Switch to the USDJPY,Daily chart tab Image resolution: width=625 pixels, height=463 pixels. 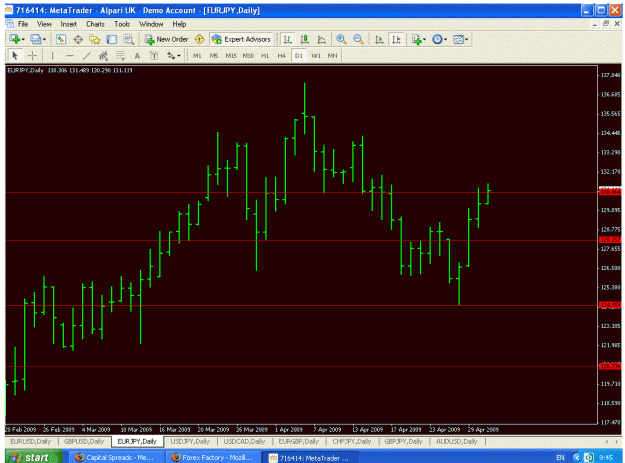pyautogui.click(x=190, y=441)
